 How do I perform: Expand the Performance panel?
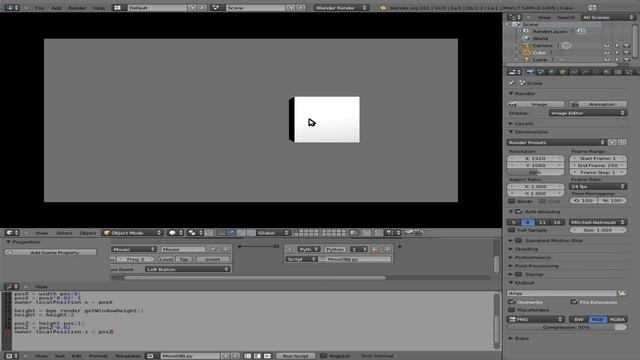(x=532, y=258)
